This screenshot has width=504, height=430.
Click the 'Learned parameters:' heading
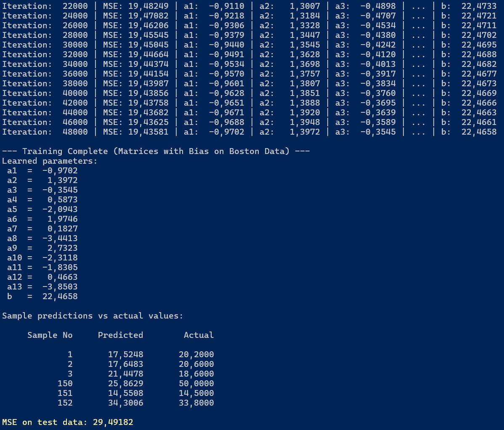[x=50, y=161]
